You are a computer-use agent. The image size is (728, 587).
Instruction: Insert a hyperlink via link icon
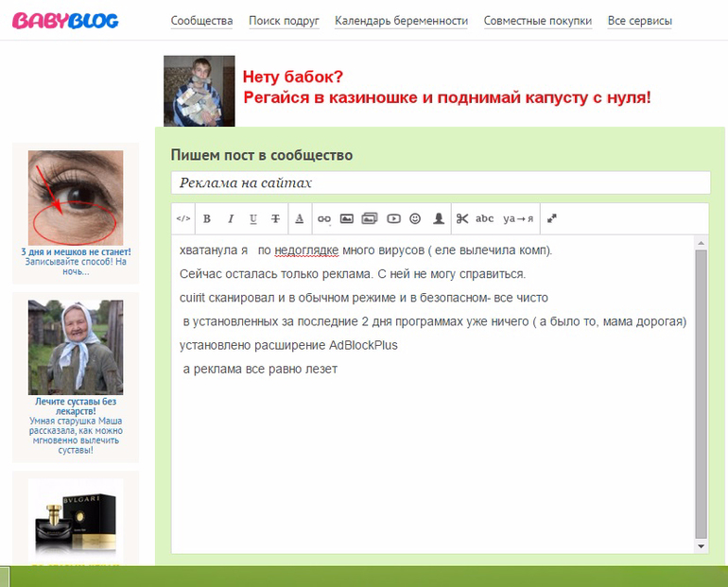point(324,218)
